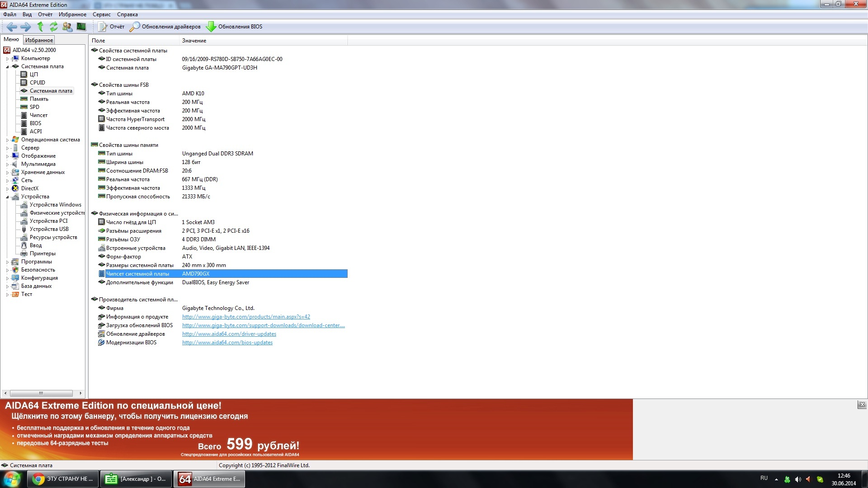868x488 pixels.
Task: Select SPD item in the tree
Action: coord(34,107)
